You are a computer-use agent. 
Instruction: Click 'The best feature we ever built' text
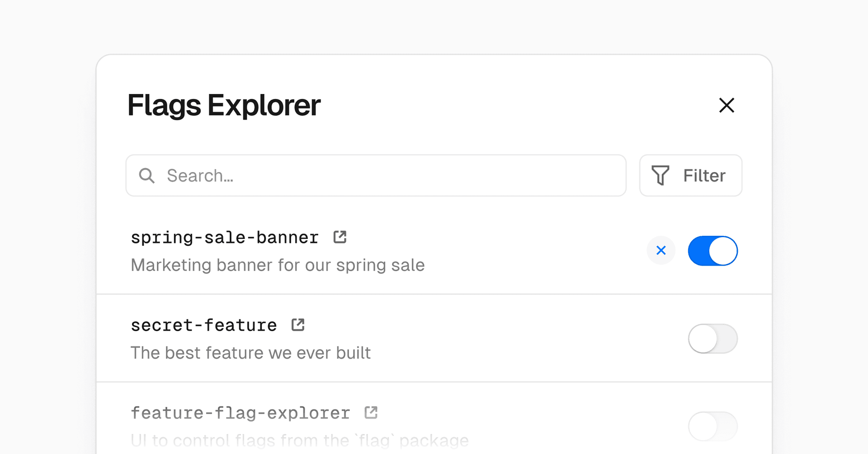[250, 353]
